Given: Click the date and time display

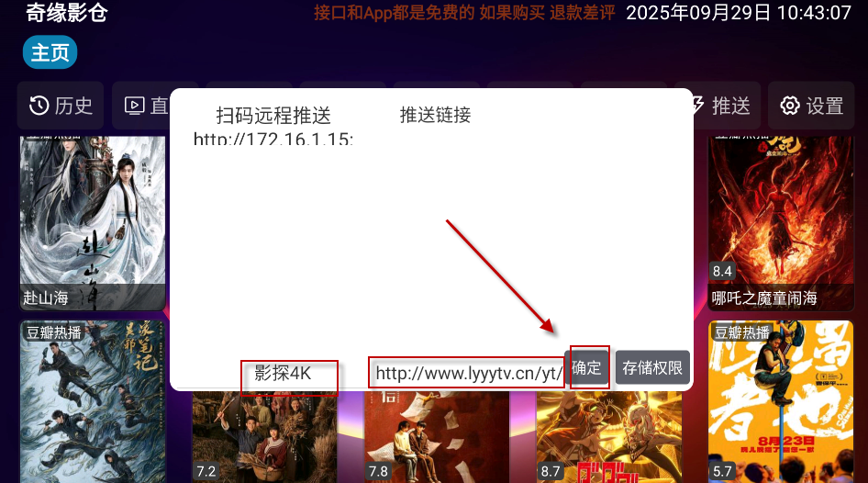Looking at the screenshot, I should (739, 13).
